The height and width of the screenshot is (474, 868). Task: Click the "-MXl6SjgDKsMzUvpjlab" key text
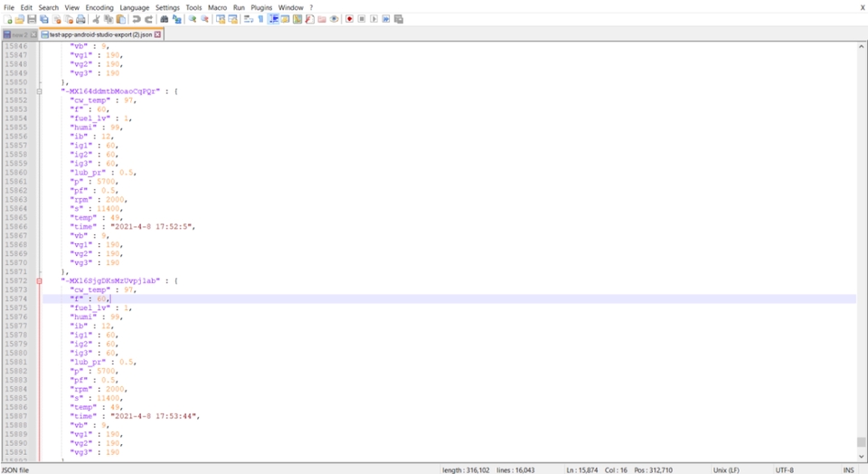point(110,280)
